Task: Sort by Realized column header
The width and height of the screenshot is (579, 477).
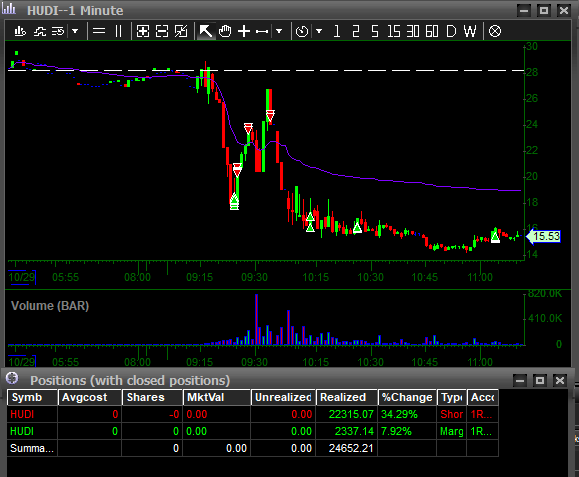Action: pyautogui.click(x=346, y=397)
